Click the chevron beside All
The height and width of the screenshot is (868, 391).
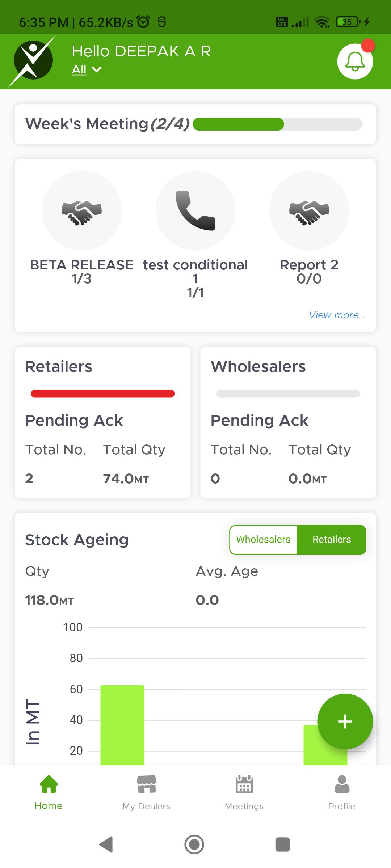tap(97, 69)
